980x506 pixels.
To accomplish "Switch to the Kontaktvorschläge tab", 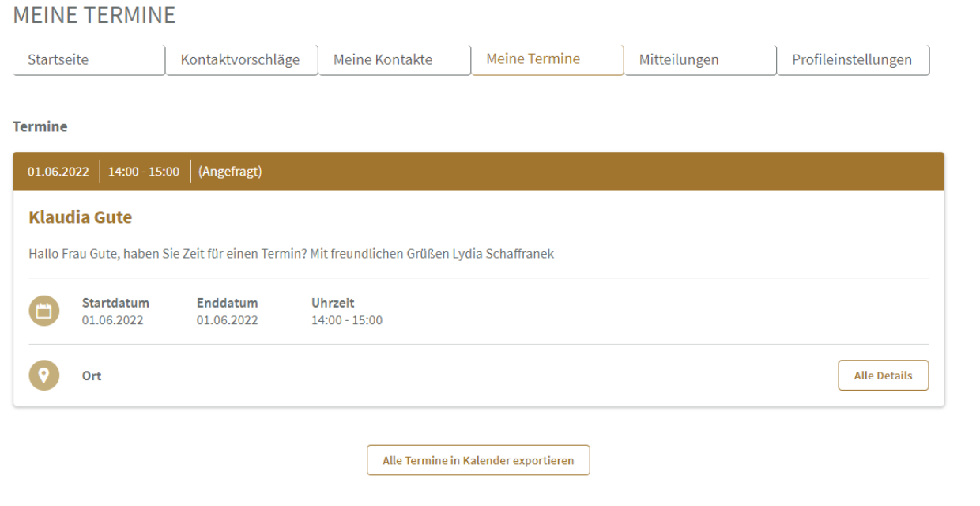I will [x=241, y=59].
